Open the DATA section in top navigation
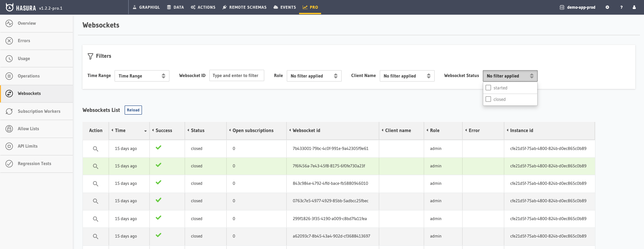The height and width of the screenshot is (249, 644). [x=175, y=7]
